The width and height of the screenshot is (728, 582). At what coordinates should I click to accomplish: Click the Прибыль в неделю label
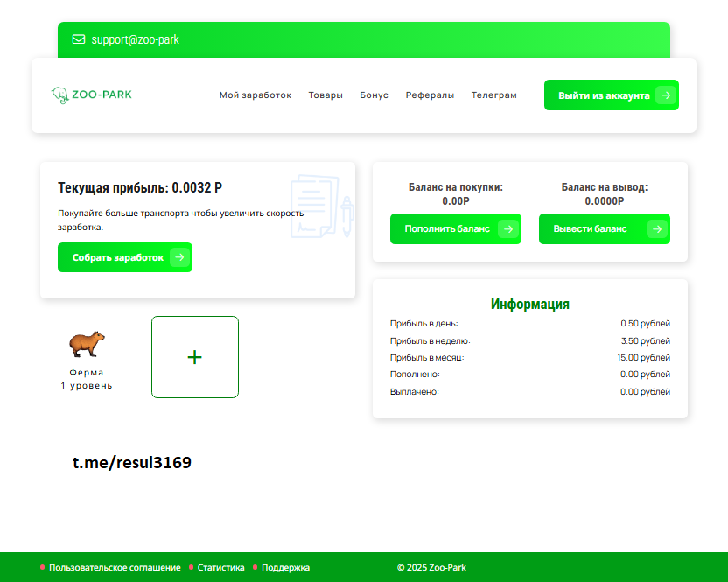[x=430, y=341]
